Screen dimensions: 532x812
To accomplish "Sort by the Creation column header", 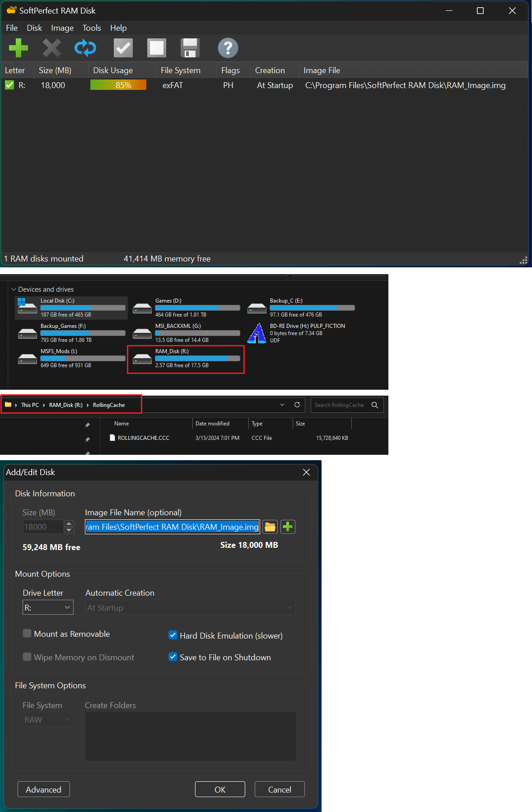I will tap(275, 70).
